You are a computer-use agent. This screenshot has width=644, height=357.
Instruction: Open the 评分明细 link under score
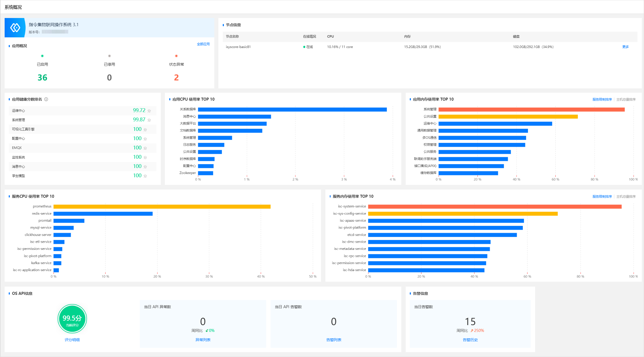tap(72, 340)
